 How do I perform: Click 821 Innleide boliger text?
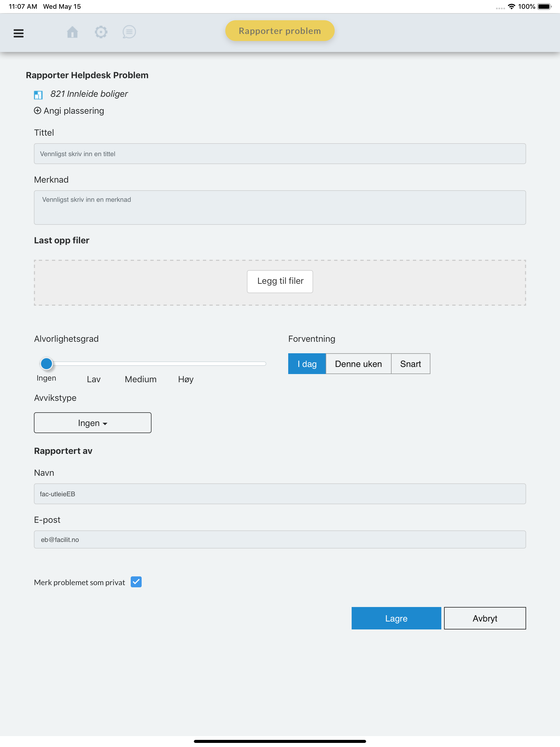point(89,94)
